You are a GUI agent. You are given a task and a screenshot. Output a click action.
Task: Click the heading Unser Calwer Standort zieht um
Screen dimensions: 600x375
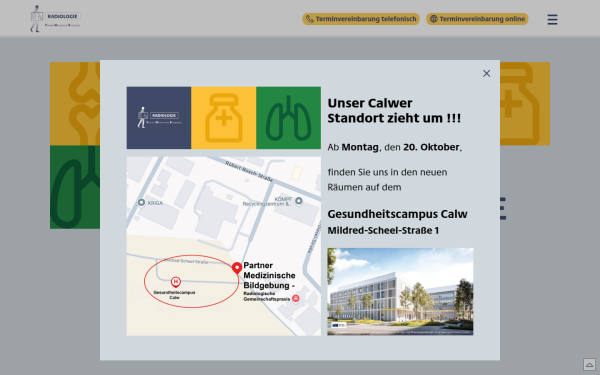click(x=394, y=111)
